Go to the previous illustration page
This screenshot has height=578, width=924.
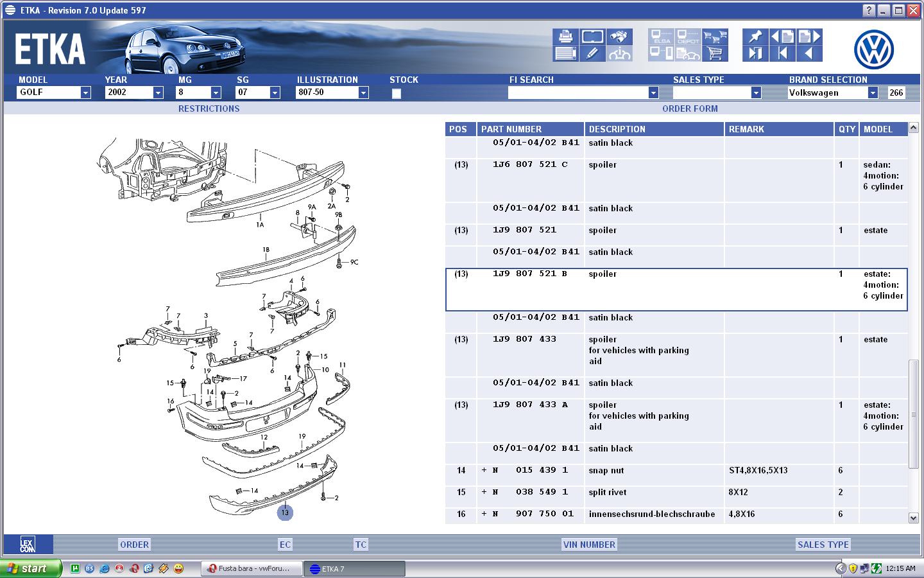pos(782,37)
